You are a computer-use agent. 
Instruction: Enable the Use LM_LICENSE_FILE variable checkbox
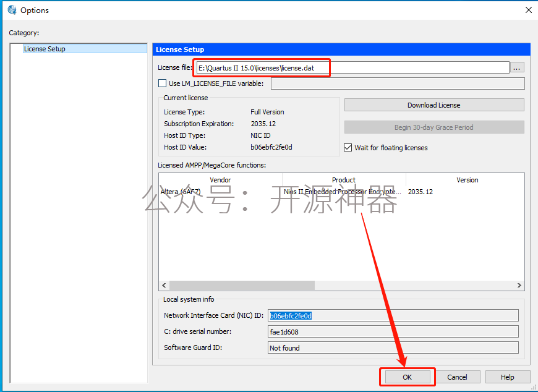coord(162,83)
